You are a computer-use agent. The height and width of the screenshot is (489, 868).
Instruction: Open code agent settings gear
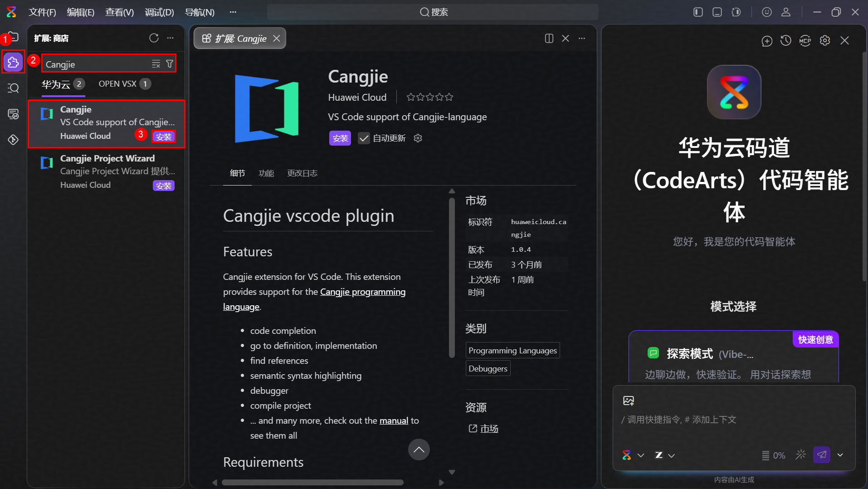coord(825,41)
